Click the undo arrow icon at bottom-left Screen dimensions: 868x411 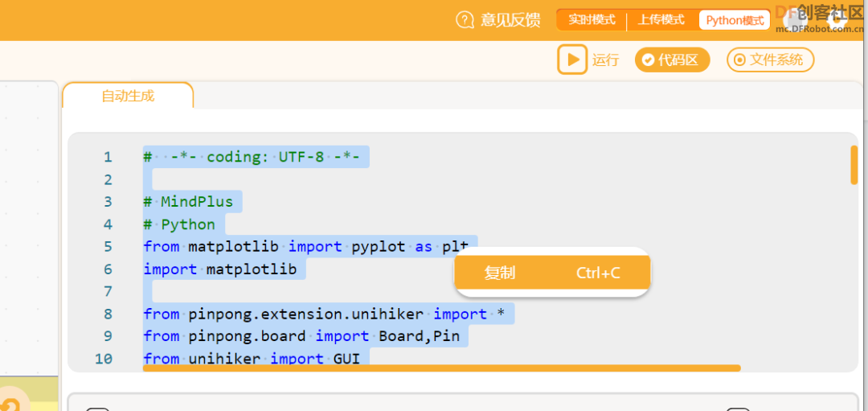[x=11, y=405]
